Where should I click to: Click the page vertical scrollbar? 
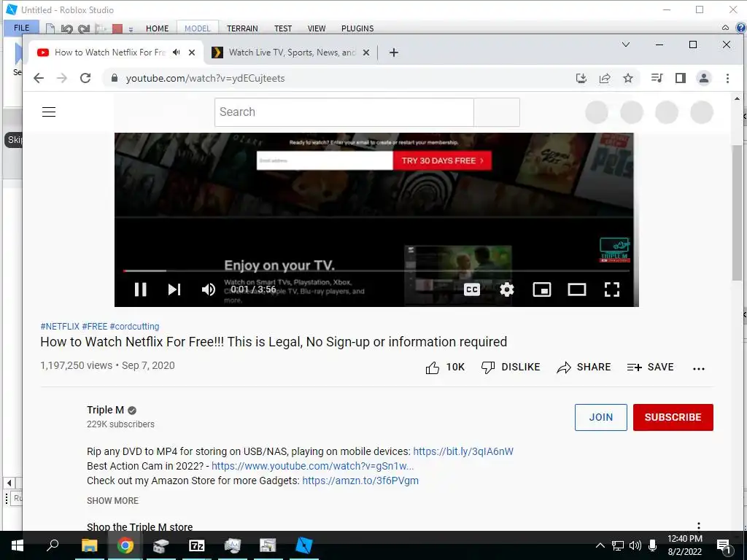737,212
